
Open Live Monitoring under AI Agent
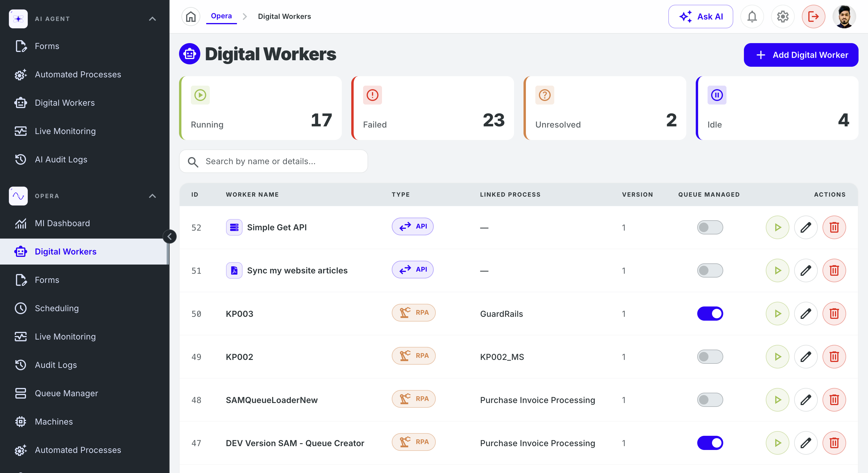click(84, 131)
